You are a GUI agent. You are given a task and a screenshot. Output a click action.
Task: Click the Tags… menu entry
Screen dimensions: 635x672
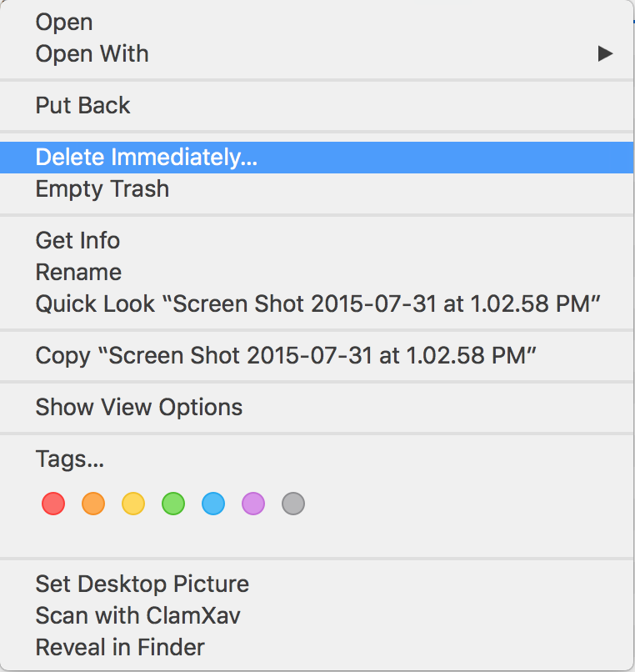pyautogui.click(x=69, y=459)
